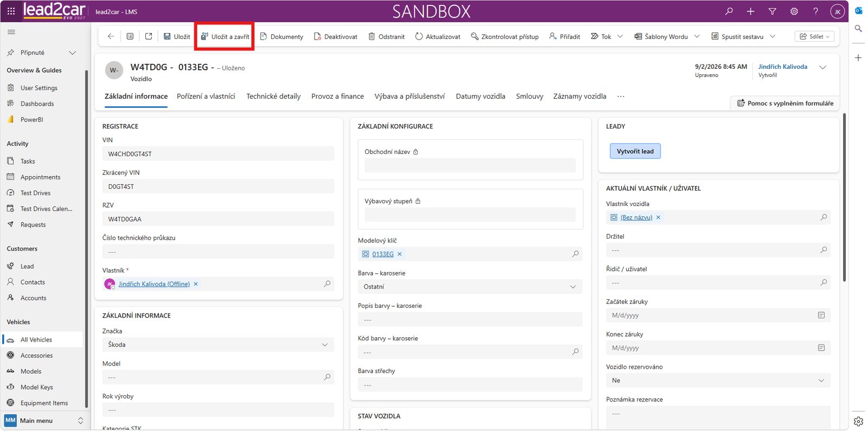Image resolution: width=868 pixels, height=431 pixels.
Task: Open Vozidlo rezervováno dropdown
Action: click(x=718, y=381)
